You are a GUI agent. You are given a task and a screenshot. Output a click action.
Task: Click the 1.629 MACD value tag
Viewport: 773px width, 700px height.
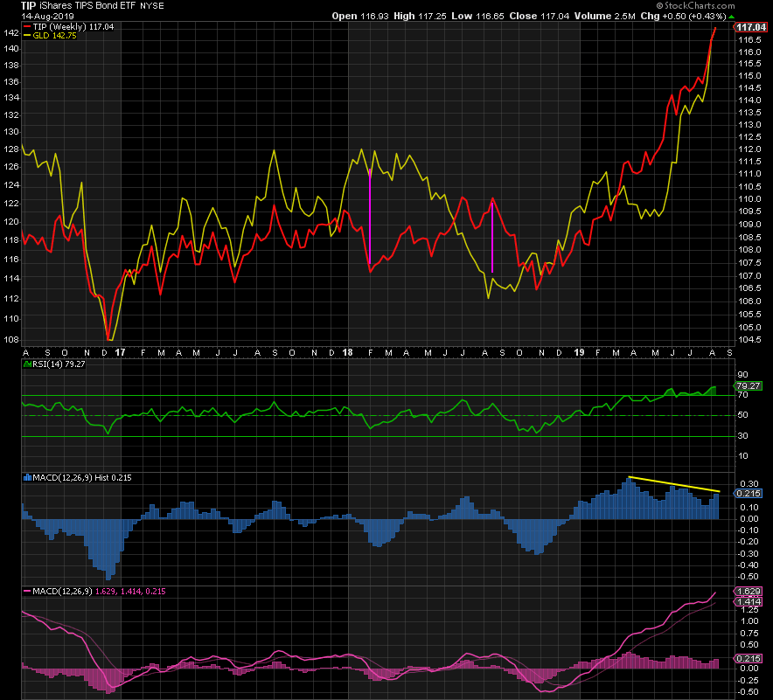[x=748, y=592]
